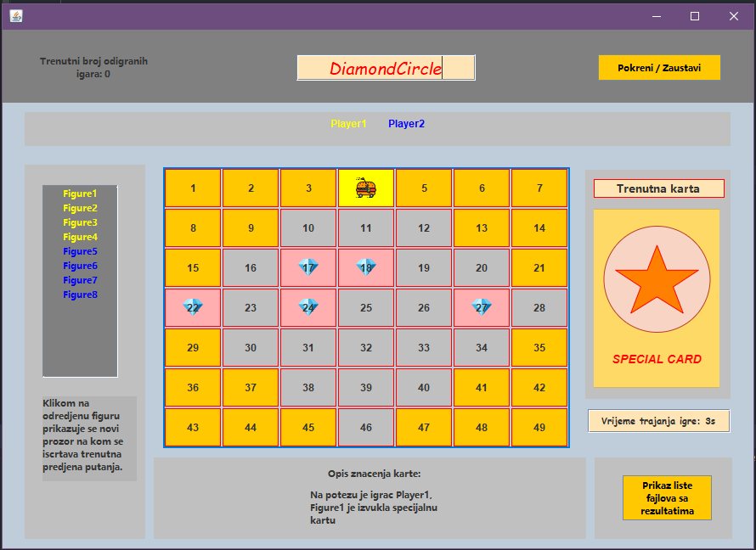Screen dimensions: 756x550
Task: Click the blue Player2 label
Action: [x=406, y=124]
